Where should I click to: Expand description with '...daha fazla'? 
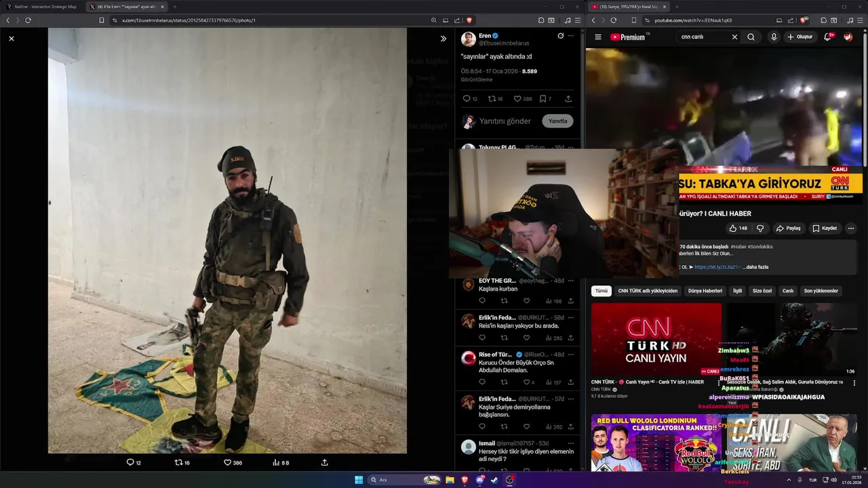pyautogui.click(x=755, y=267)
